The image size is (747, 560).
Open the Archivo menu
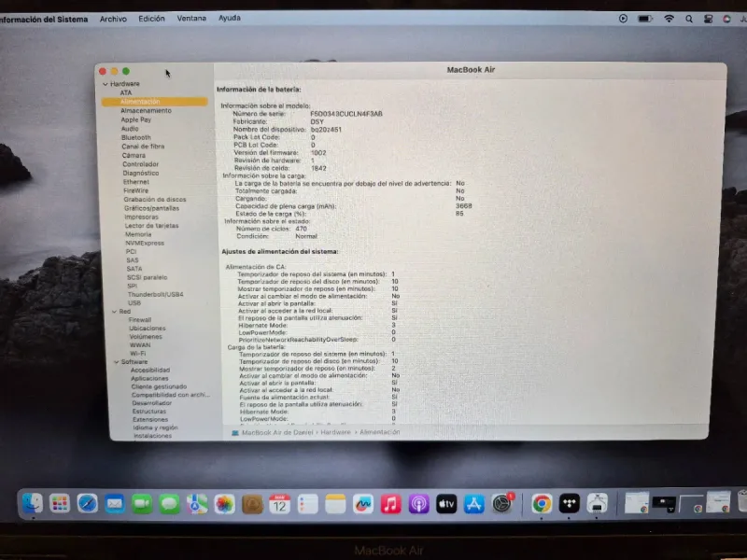(x=113, y=19)
